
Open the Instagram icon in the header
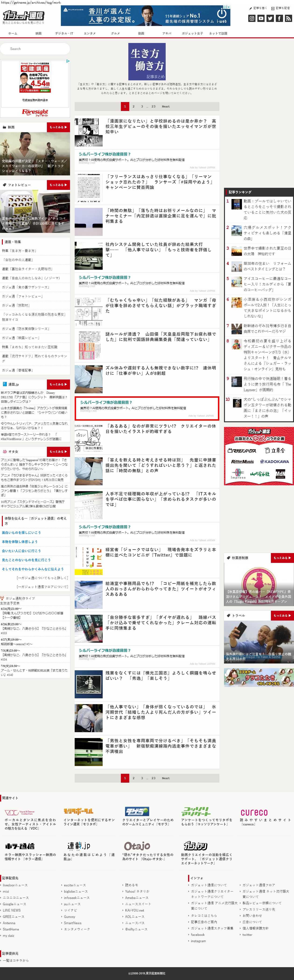coord(252,18)
